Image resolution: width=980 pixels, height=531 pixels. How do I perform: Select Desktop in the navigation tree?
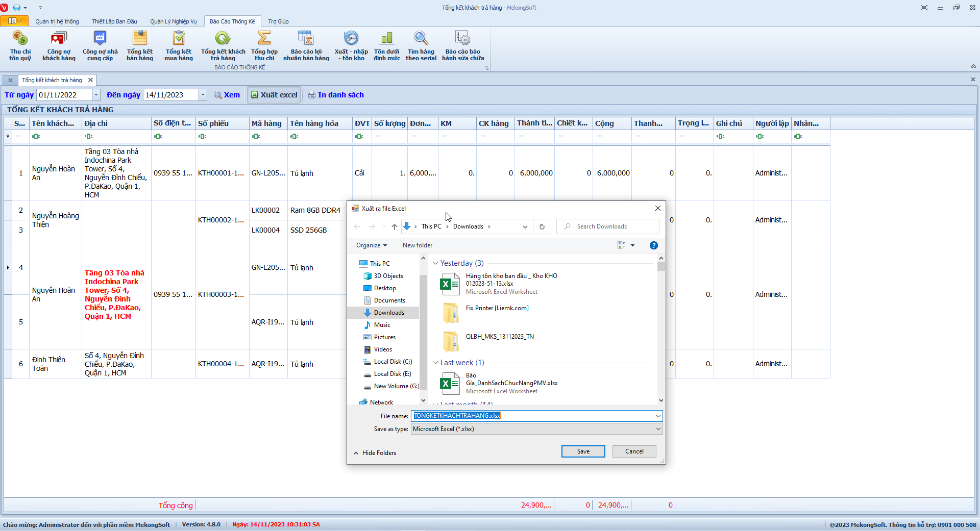click(x=384, y=288)
